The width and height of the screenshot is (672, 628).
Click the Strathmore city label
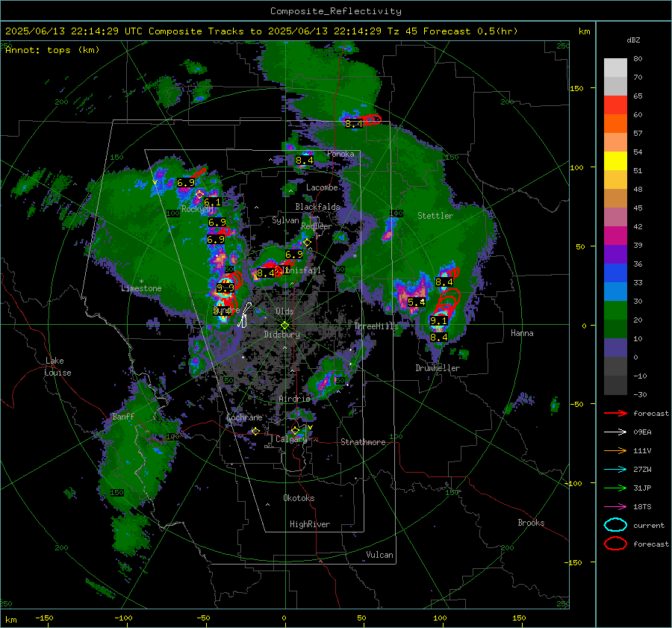click(x=363, y=442)
